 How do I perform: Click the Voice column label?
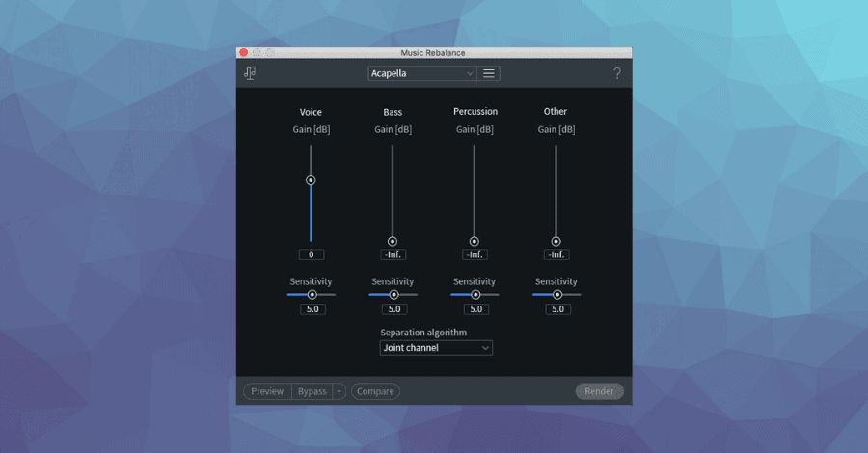pyautogui.click(x=311, y=112)
